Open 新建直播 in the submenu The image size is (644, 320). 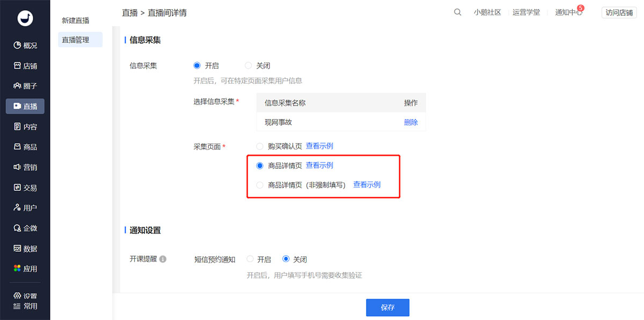click(x=76, y=20)
